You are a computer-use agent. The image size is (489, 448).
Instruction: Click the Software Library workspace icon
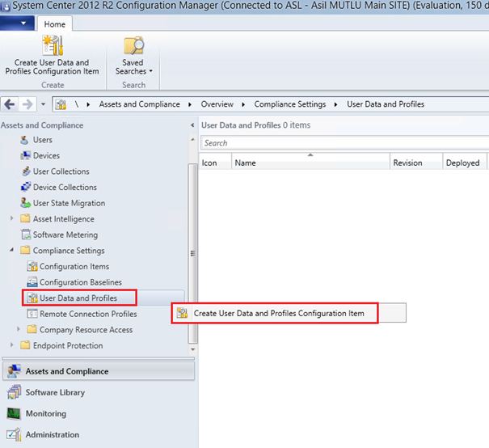click(14, 392)
